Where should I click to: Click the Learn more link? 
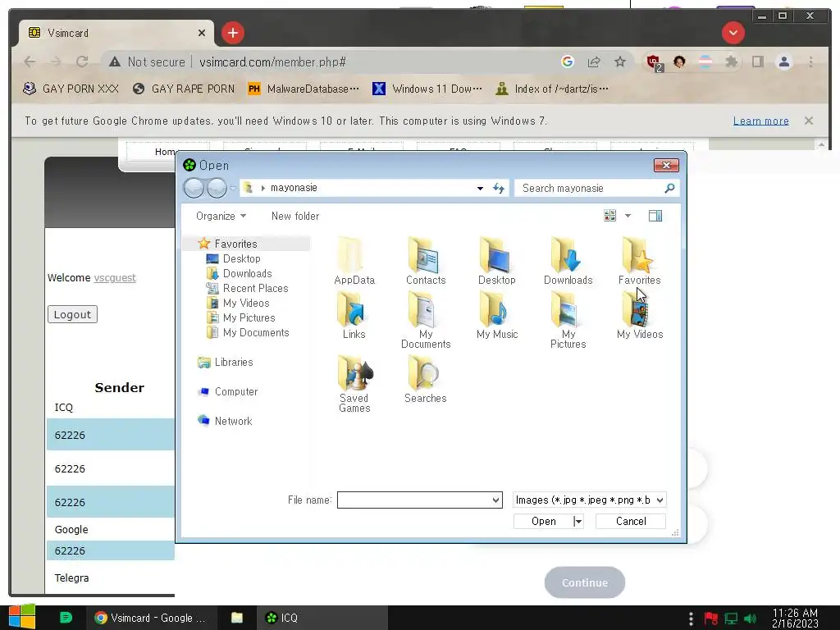760,121
